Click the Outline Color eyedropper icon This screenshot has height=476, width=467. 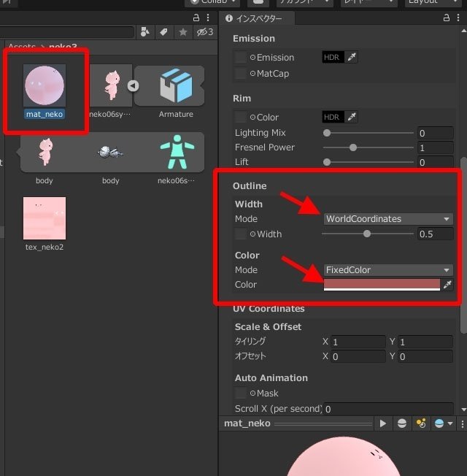(447, 285)
